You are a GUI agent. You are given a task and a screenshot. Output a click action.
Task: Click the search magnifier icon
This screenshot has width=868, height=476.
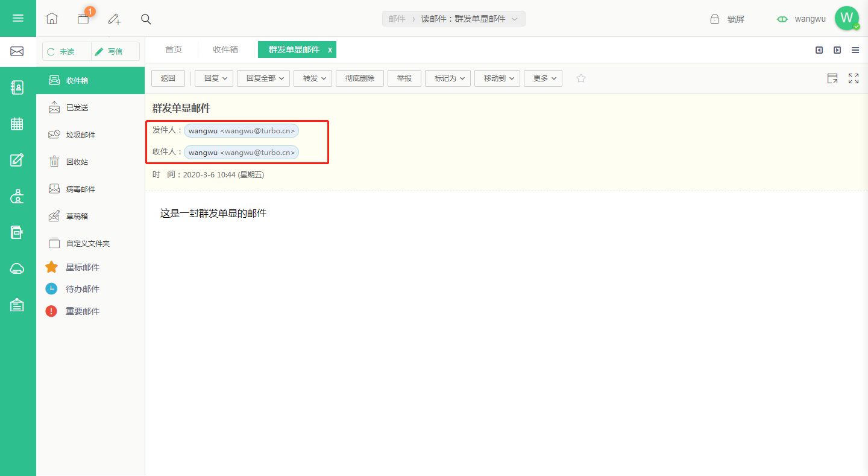point(146,19)
